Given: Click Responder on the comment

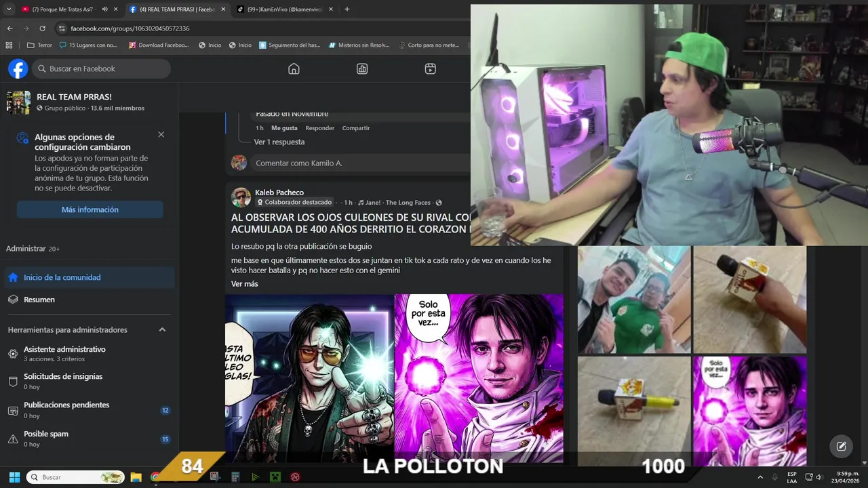Looking at the screenshot, I should 320,128.
